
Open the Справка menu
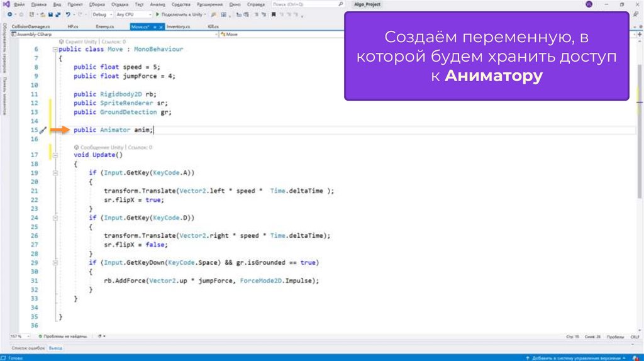point(256,4)
